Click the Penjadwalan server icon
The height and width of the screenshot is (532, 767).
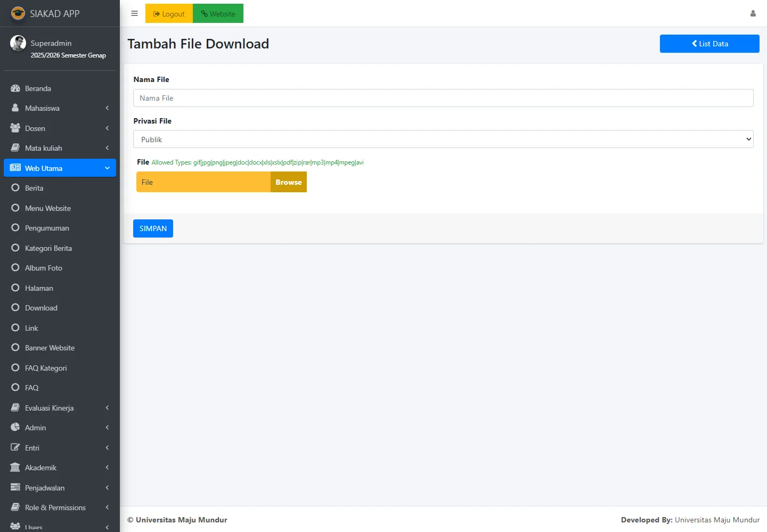point(15,488)
